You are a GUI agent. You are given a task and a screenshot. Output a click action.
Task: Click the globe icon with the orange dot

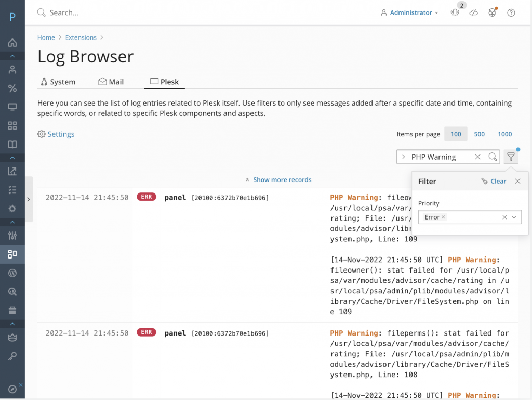tap(493, 12)
